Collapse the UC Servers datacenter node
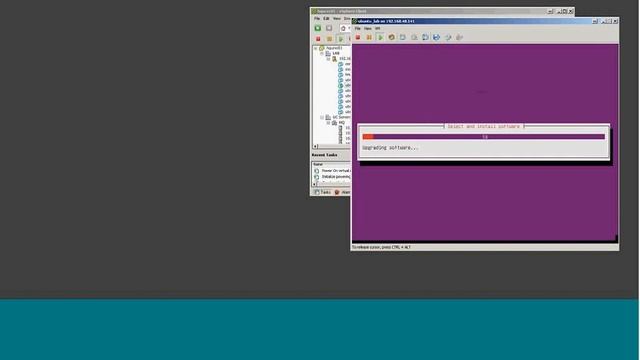 322,117
